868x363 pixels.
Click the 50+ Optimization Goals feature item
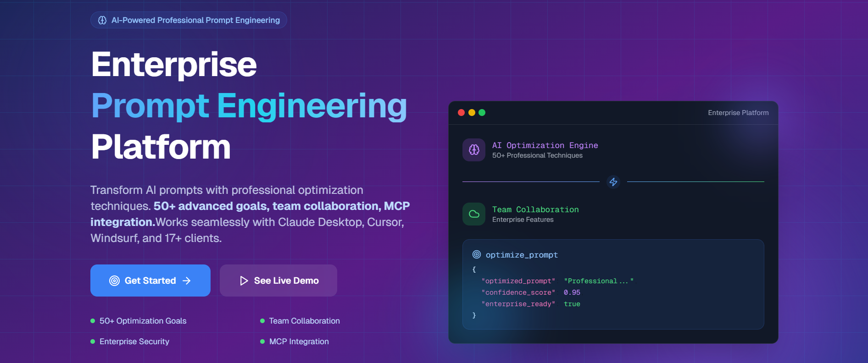click(139, 321)
